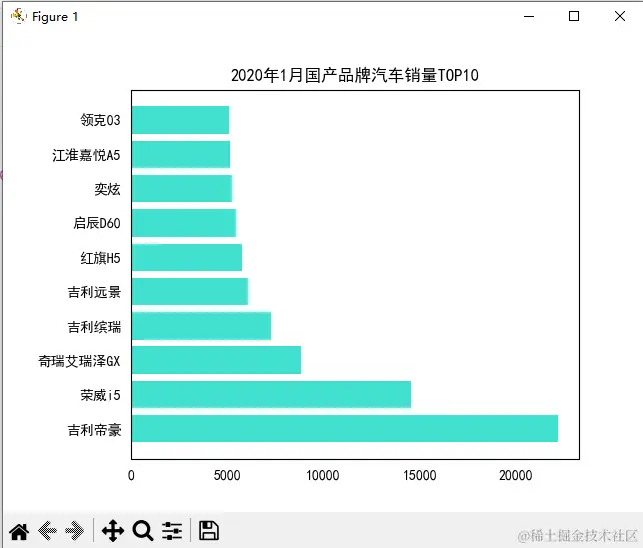Click the 江淮嘉悦A5 axis label
This screenshot has width=643, height=548.
[x=86, y=155]
